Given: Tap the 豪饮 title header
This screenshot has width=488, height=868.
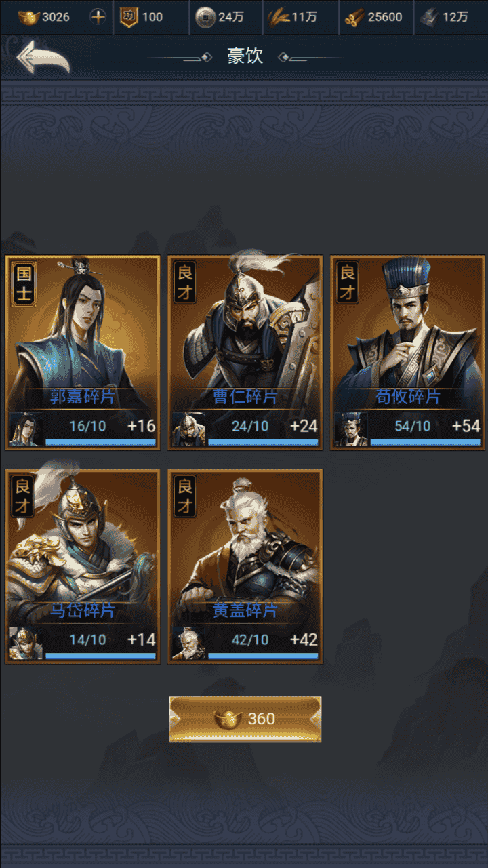Looking at the screenshot, I should click(245, 56).
